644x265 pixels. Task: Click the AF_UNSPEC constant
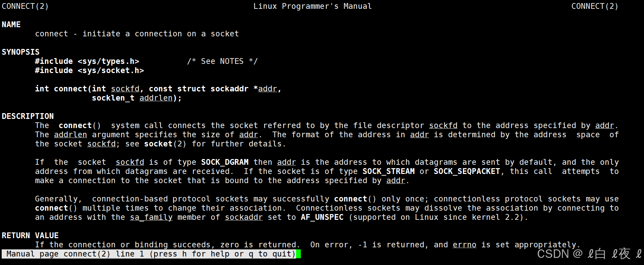[322, 217]
